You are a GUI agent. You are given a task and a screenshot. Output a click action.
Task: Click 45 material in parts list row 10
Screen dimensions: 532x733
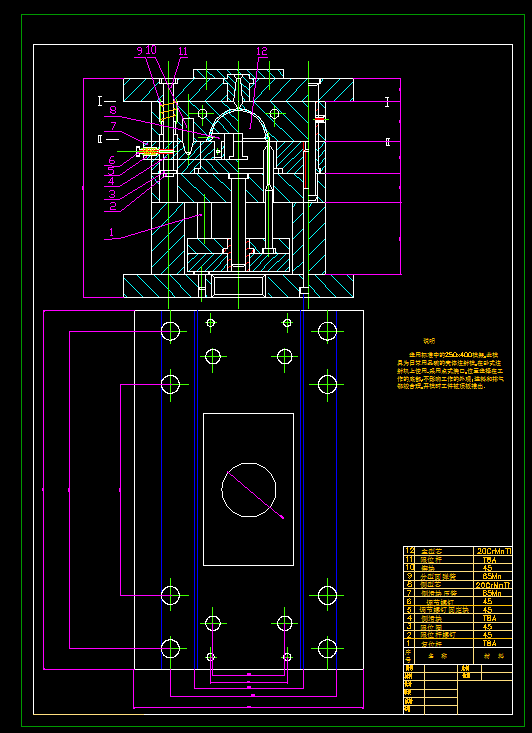pos(488,568)
